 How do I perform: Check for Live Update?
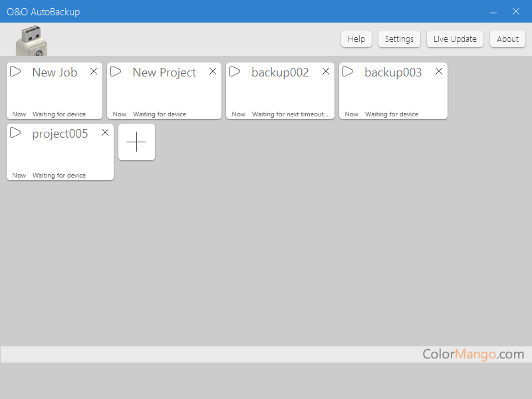tap(455, 39)
